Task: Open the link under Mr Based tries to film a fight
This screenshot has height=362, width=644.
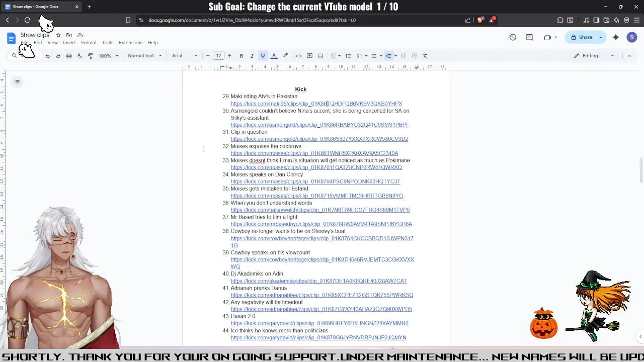Action: (x=321, y=224)
